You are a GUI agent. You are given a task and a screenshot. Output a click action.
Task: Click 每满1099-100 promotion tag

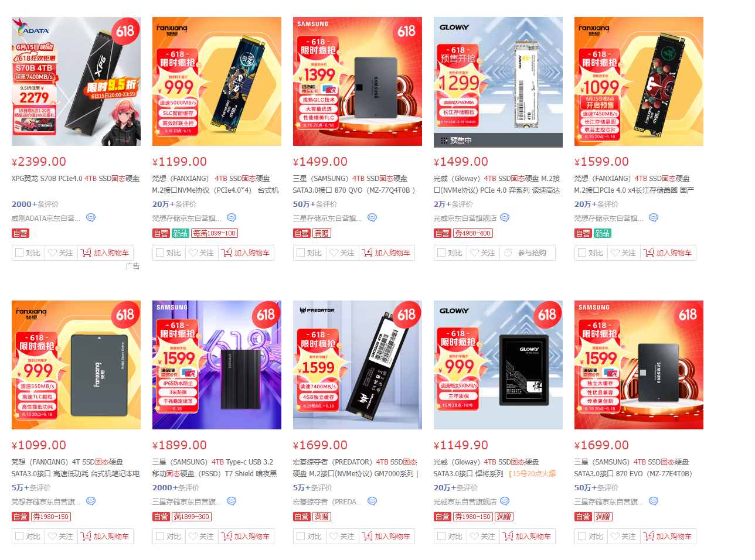[215, 233]
